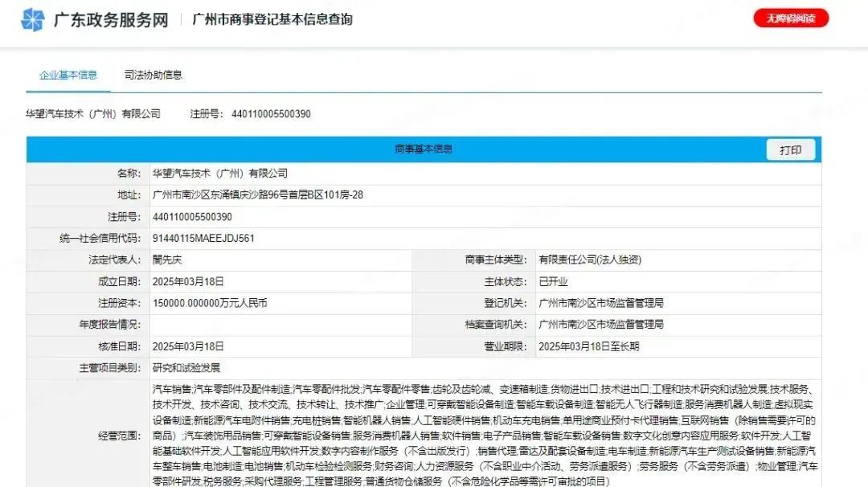Click the 年度报告情况 label
Viewport: 868px width, 487px height.
pyautogui.click(x=109, y=325)
